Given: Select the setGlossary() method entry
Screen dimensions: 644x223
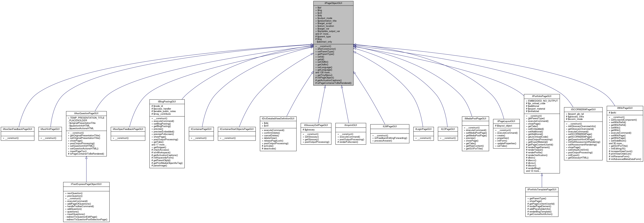Looking at the screenshot, I should pyautogui.click(x=311, y=137).
